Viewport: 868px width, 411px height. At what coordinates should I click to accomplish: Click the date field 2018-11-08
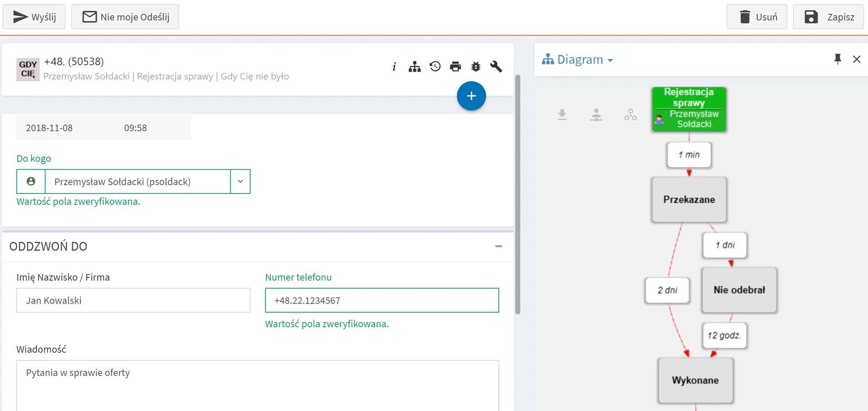49,128
